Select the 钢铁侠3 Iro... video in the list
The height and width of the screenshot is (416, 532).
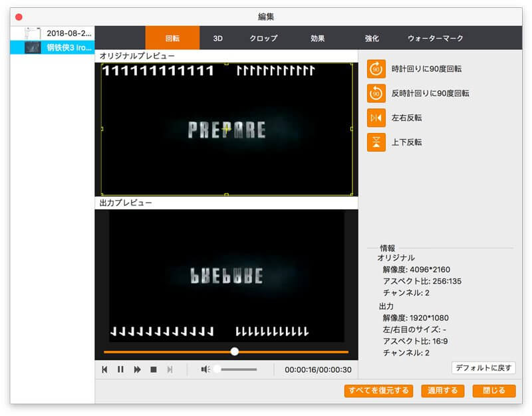point(53,47)
